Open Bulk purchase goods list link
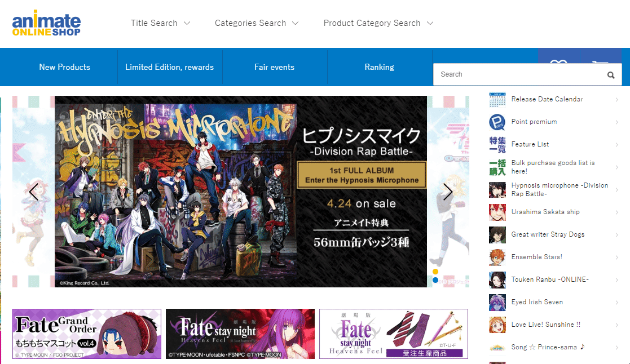Screen dimensions: 630x364 (553, 167)
